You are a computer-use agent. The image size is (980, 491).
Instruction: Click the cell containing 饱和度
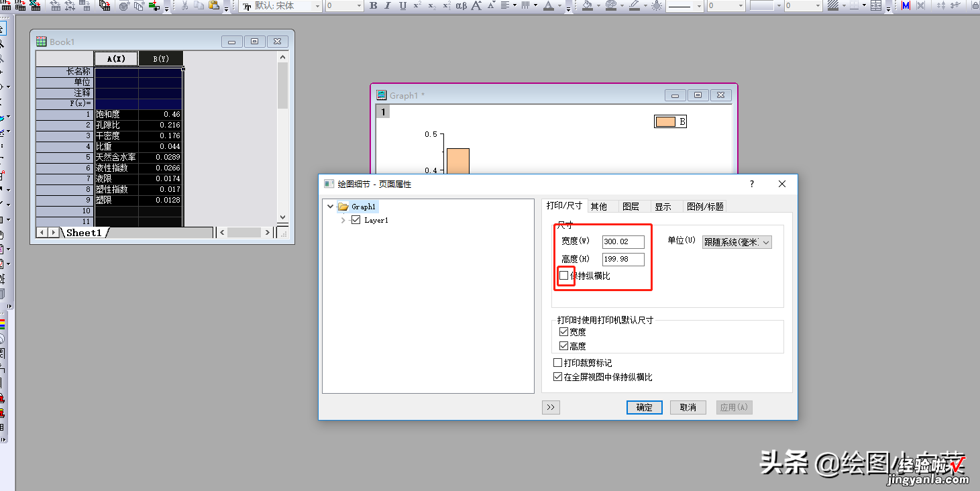pyautogui.click(x=117, y=115)
